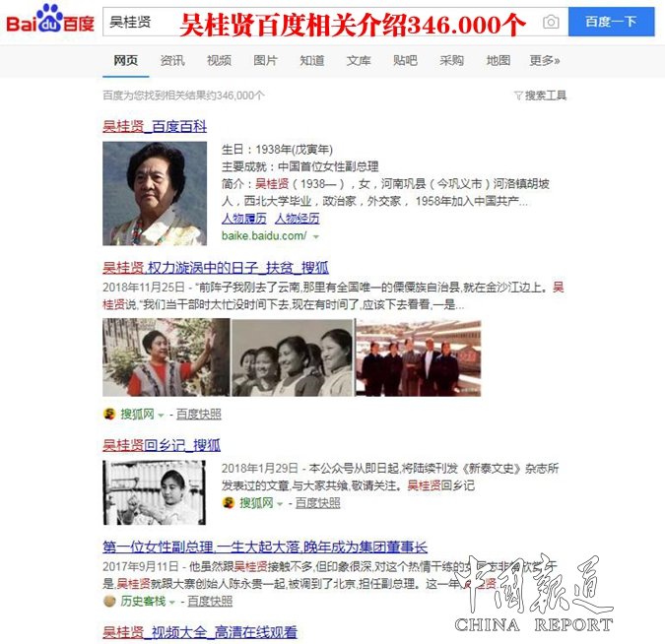Click 历史客栈 source favicon

click(x=109, y=601)
